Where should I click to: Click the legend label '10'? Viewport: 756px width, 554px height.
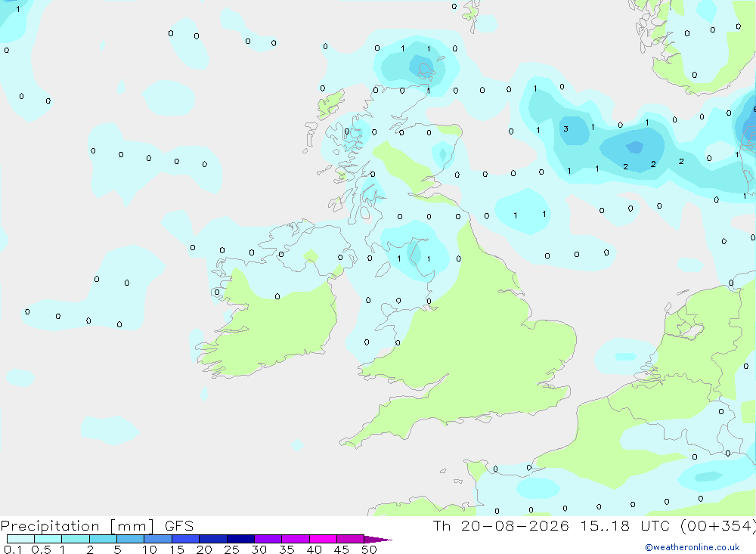pyautogui.click(x=149, y=549)
